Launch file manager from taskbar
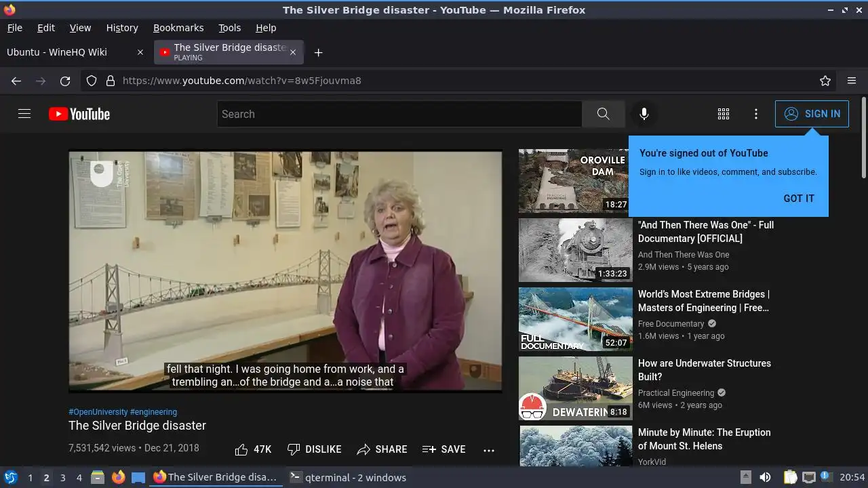 click(x=98, y=477)
